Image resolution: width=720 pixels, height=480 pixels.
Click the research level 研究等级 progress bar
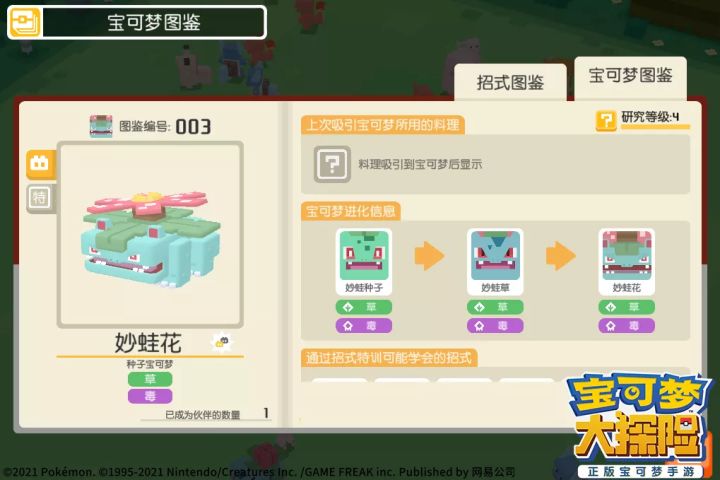pos(655,126)
